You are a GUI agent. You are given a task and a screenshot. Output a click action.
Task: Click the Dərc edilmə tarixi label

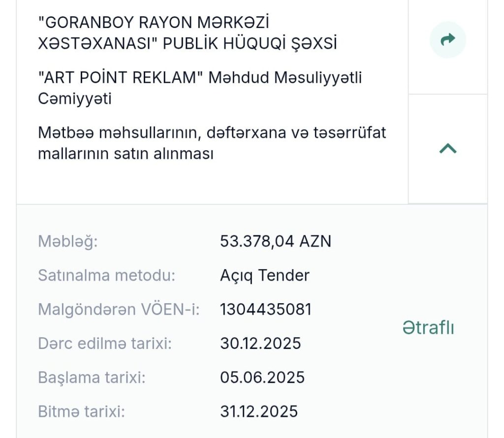(x=105, y=343)
